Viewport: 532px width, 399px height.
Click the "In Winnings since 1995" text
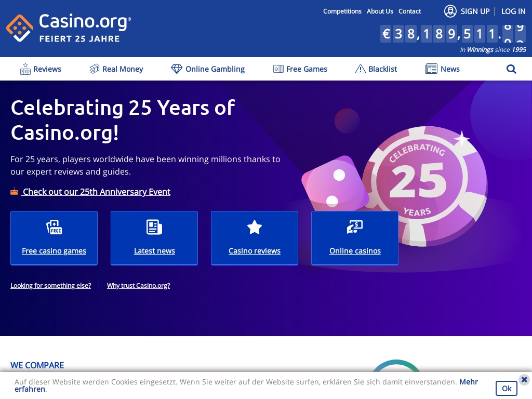pos(493,50)
